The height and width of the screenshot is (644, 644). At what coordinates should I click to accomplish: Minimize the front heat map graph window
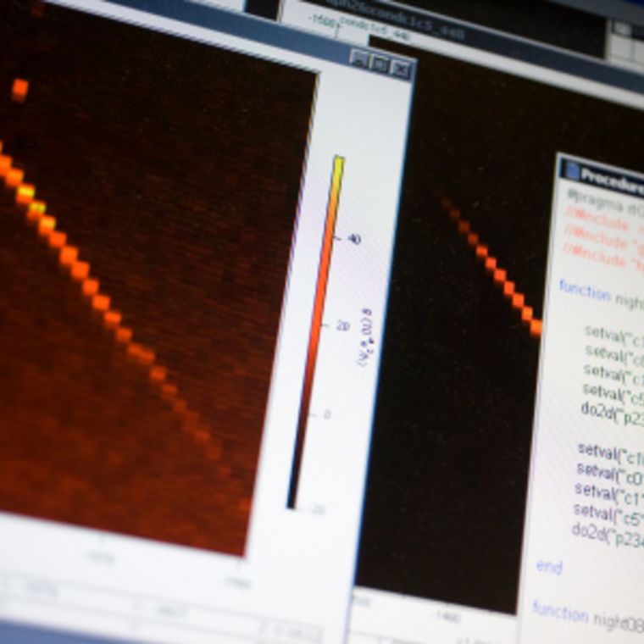[359, 59]
